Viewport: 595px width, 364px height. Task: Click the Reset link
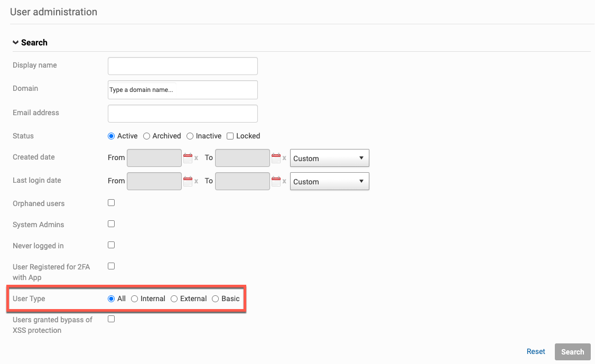(536, 352)
